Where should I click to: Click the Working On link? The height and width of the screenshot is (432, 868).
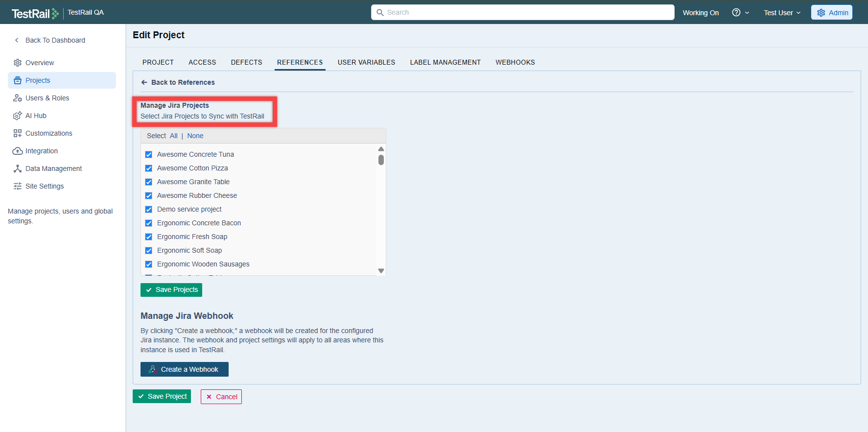tap(701, 13)
